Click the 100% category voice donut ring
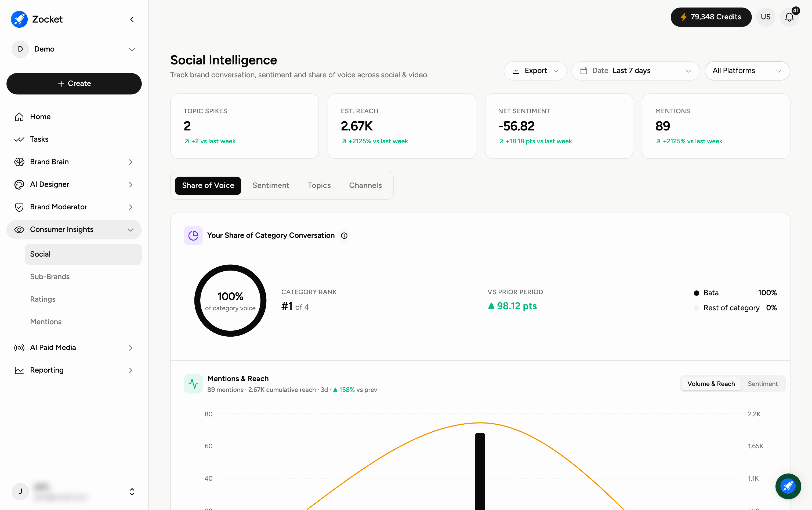This screenshot has width=812, height=510. 230,301
